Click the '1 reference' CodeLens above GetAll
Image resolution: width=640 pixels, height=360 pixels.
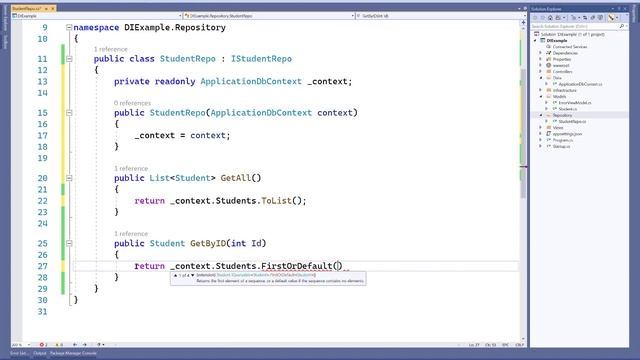coord(131,168)
